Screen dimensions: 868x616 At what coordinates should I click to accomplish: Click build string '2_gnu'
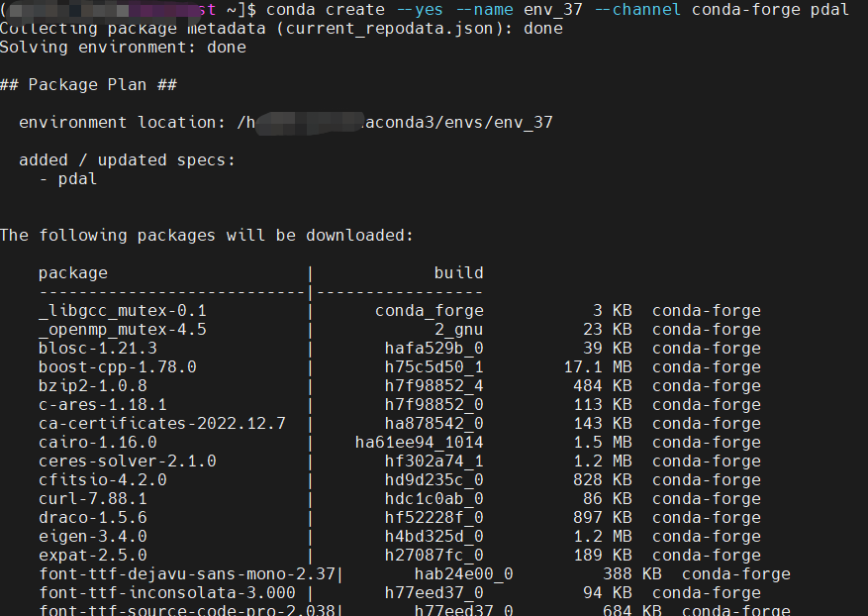coord(458,330)
